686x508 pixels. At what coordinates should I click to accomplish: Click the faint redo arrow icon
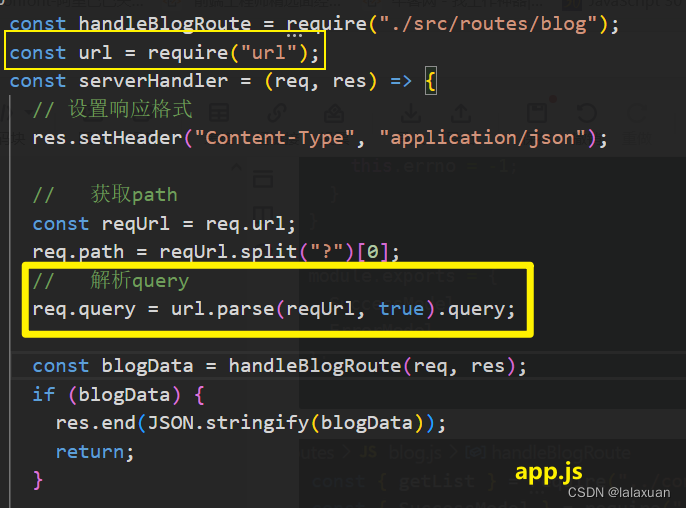(x=637, y=113)
